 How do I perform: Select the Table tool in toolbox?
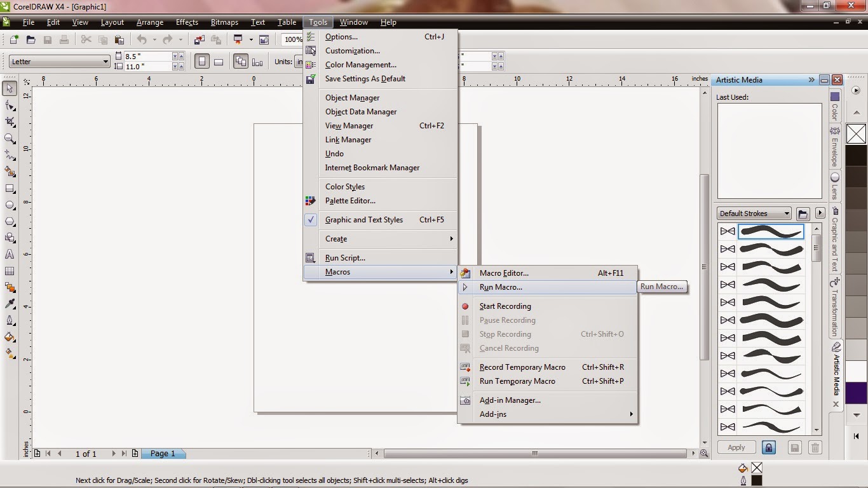pyautogui.click(x=10, y=271)
